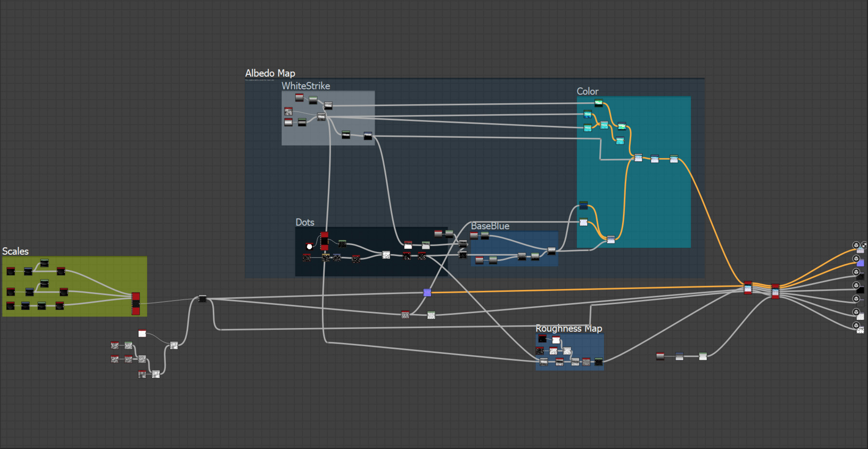Click the WhiteStrike frame label

coord(306,86)
